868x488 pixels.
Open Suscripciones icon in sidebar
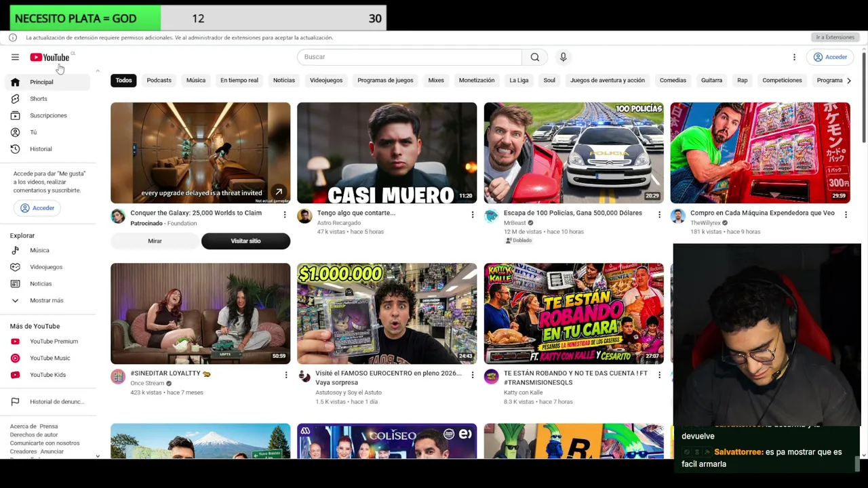pyautogui.click(x=15, y=115)
